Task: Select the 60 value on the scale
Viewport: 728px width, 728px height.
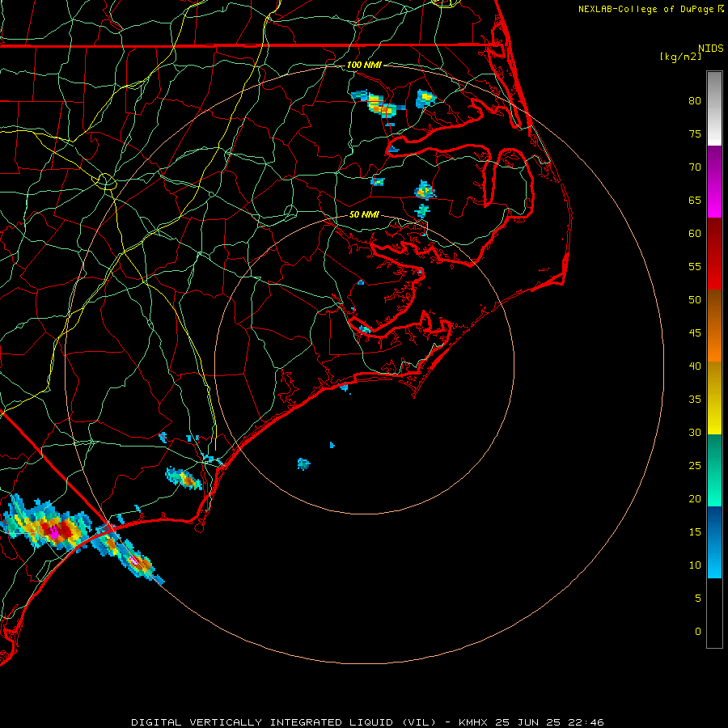Action: pyautogui.click(x=695, y=234)
